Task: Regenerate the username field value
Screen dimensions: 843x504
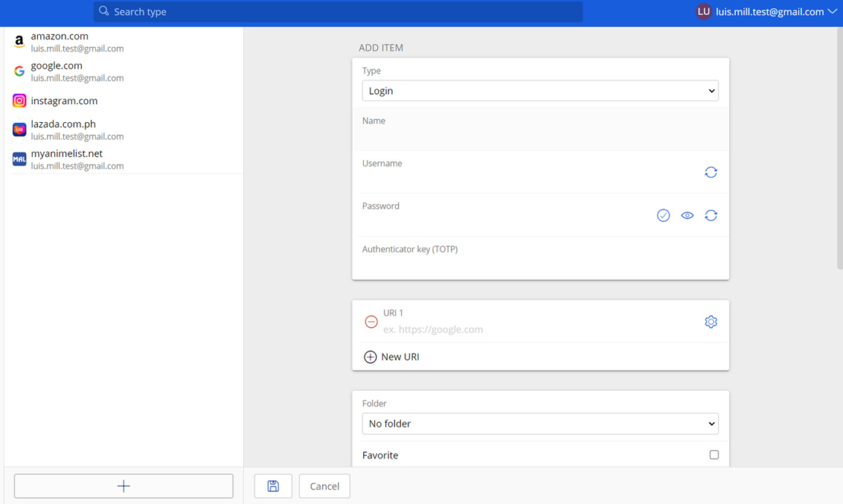Action: [711, 172]
